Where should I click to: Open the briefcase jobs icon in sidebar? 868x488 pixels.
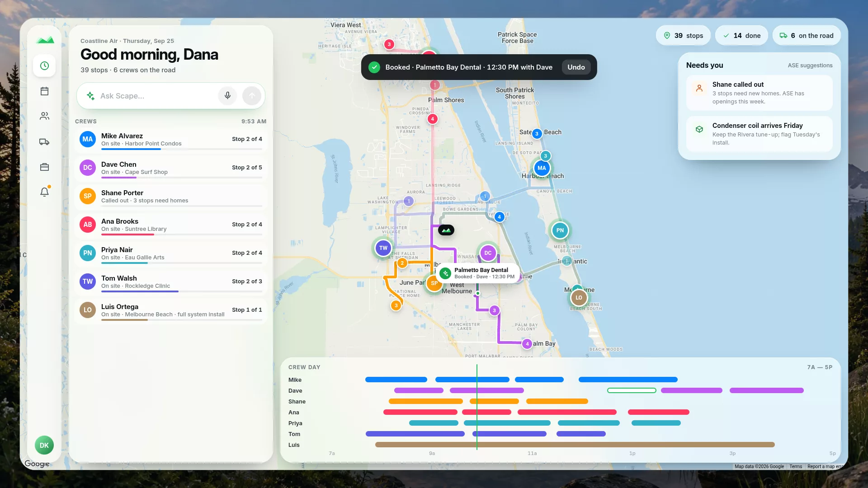(x=44, y=167)
